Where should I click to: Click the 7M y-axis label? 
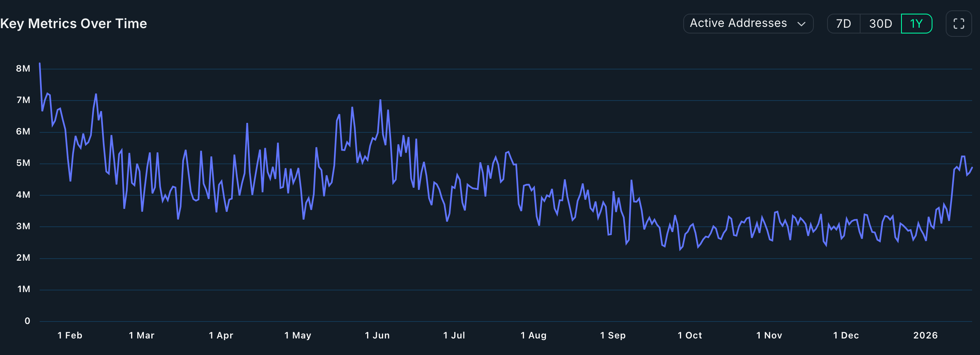[23, 100]
